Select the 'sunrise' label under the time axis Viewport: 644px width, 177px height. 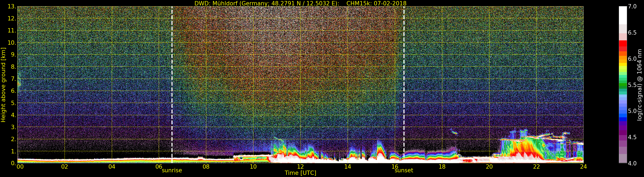tap(172, 171)
